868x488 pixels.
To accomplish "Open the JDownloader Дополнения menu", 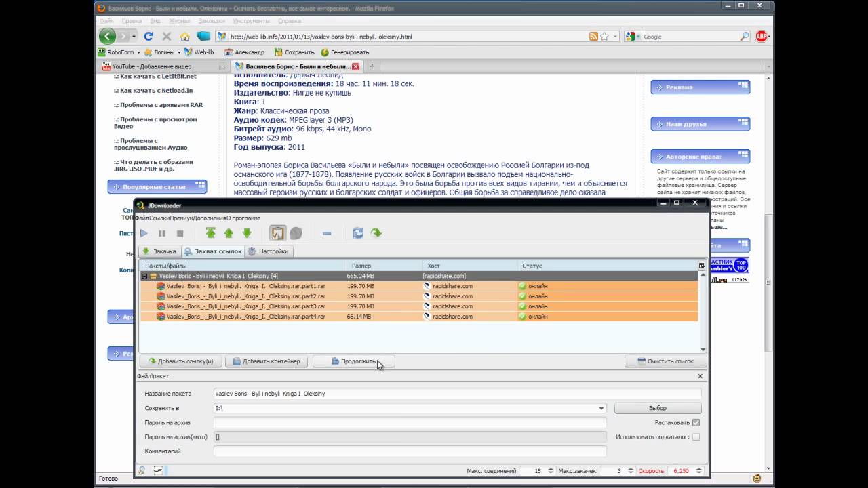I will pyautogui.click(x=210, y=218).
